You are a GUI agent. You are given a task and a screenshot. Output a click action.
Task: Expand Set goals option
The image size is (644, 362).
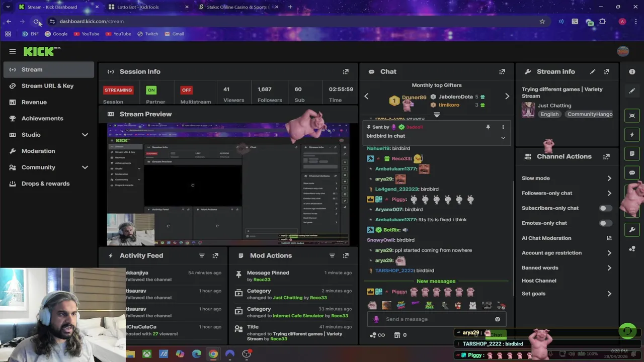(x=609, y=294)
